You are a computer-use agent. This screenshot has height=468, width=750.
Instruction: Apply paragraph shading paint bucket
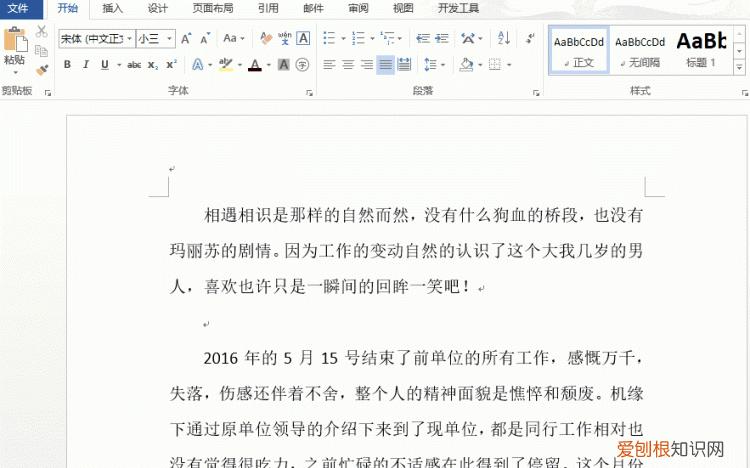(x=466, y=64)
